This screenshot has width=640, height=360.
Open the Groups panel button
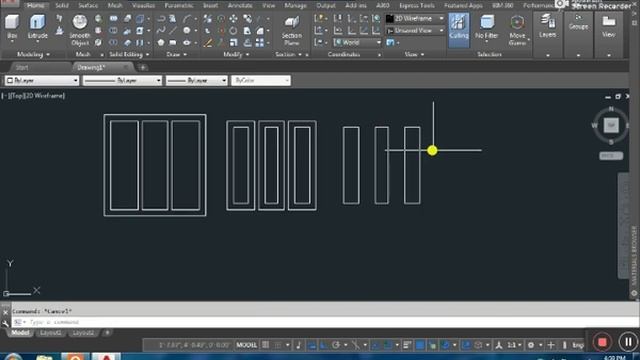pos(578,22)
